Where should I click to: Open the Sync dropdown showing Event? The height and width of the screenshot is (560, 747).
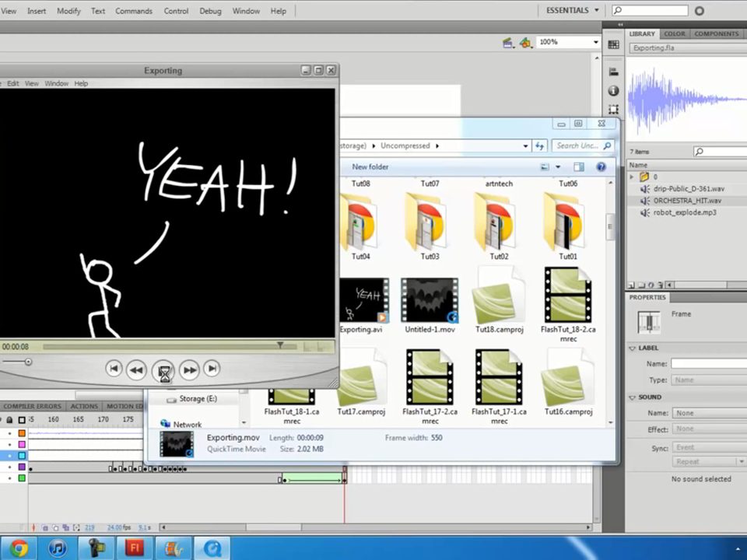click(x=710, y=448)
